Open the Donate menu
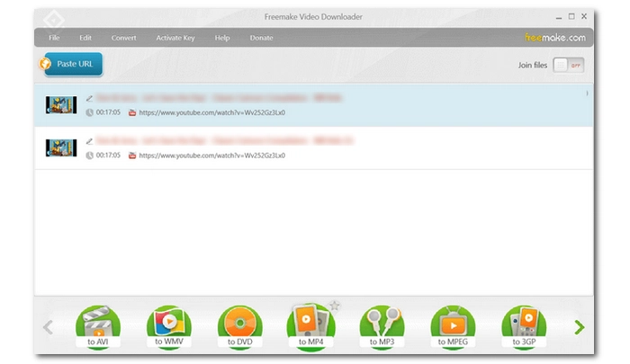The width and height of the screenshot is (630, 364). (x=261, y=38)
